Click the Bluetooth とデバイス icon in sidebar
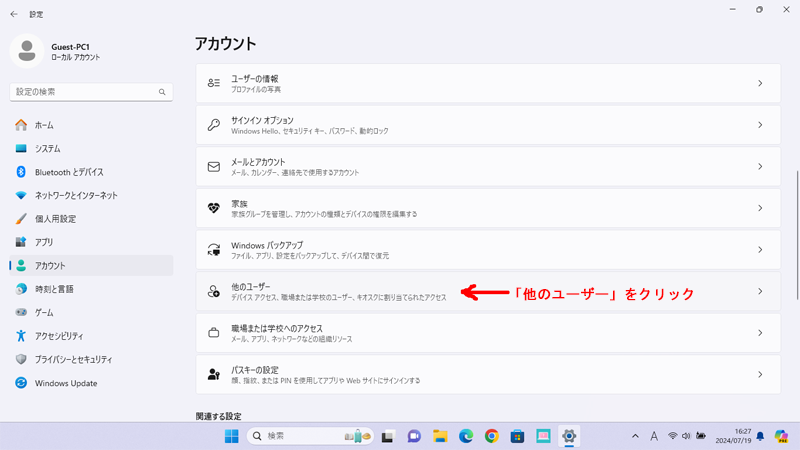The height and width of the screenshot is (450, 800). (x=21, y=172)
